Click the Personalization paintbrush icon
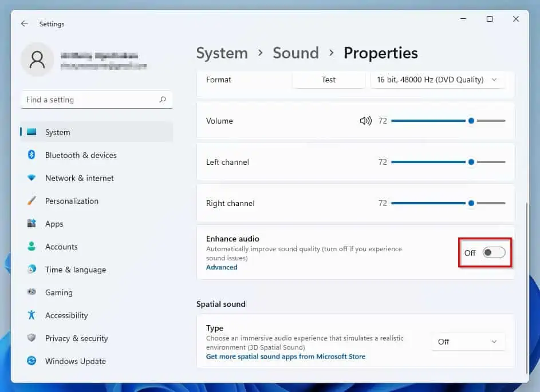Image resolution: width=540 pixels, height=392 pixels. coord(31,200)
